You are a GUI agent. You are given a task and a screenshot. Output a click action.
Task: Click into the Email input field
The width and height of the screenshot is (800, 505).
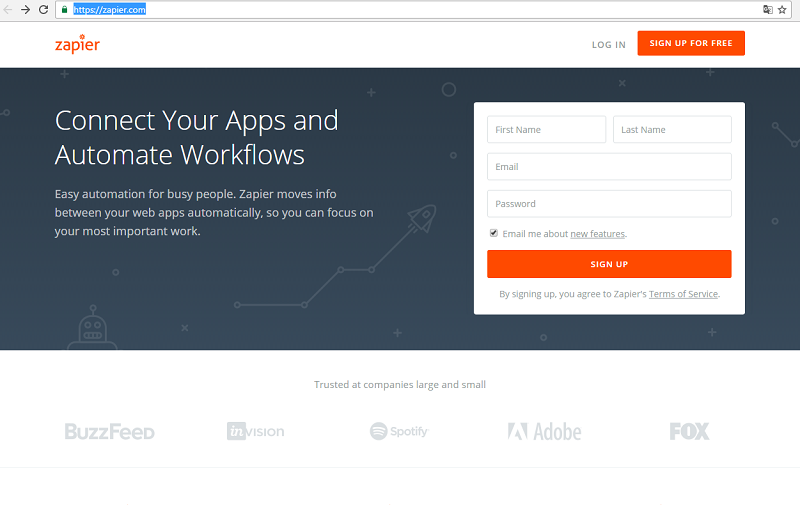coord(609,167)
